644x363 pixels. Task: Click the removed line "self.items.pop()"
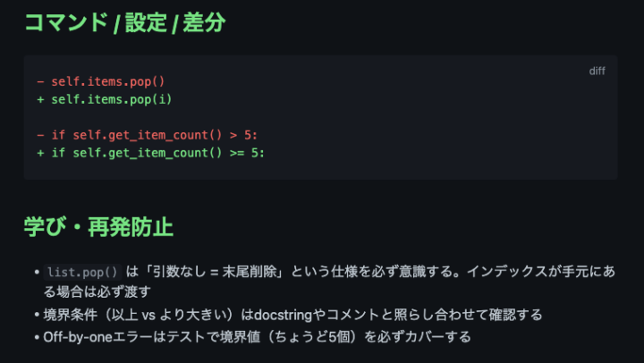click(107, 81)
